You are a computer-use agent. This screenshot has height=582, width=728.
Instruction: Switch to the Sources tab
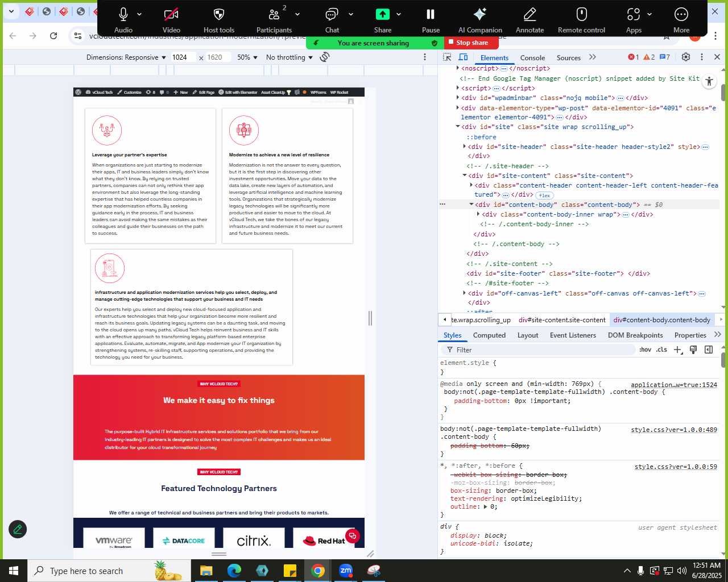568,57
